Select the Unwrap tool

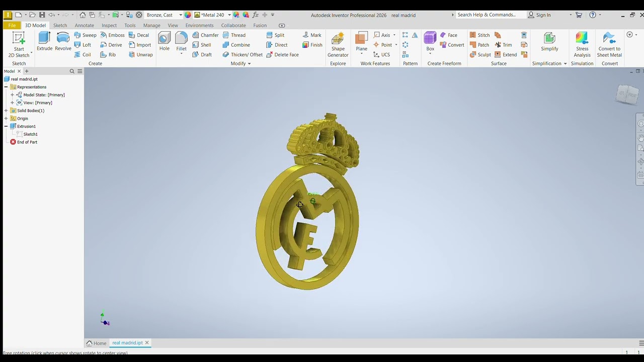[x=140, y=54]
